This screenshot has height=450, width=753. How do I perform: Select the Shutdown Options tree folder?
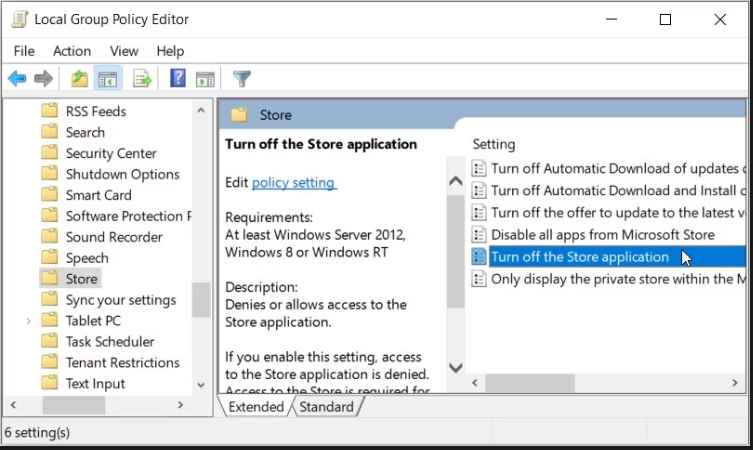tap(122, 174)
